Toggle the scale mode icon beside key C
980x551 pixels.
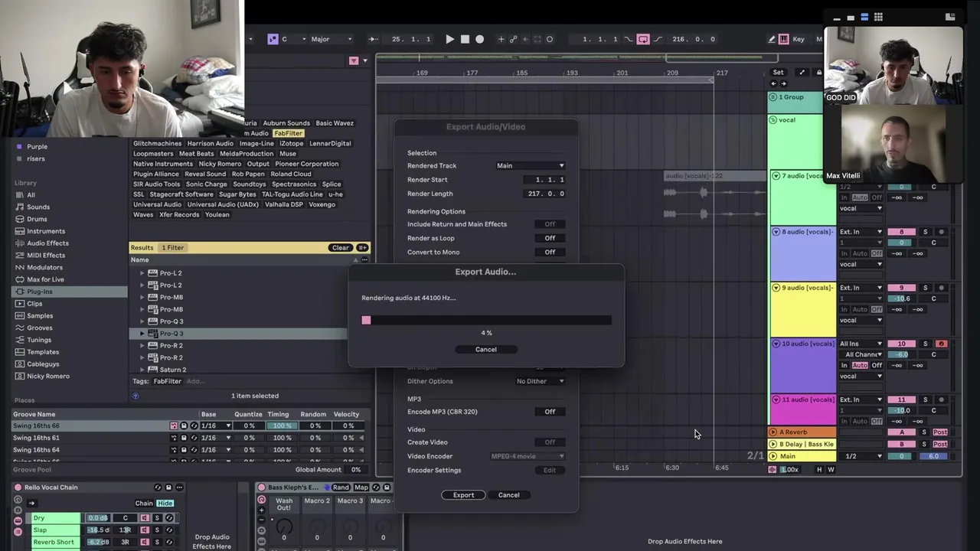coord(273,39)
